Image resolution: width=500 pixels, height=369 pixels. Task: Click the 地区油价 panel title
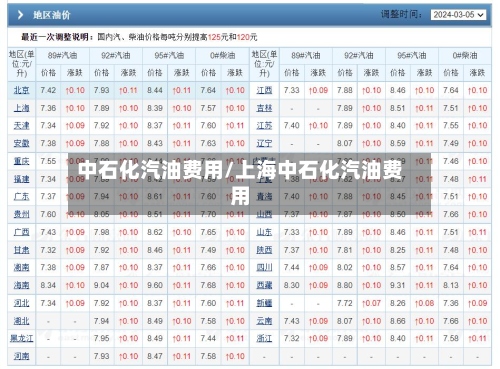coord(52,15)
